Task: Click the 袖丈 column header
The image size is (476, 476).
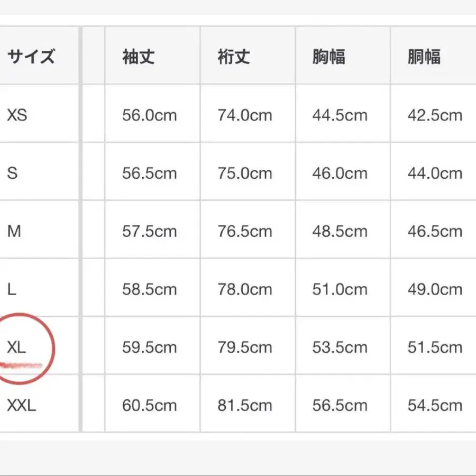Action: click(x=139, y=57)
